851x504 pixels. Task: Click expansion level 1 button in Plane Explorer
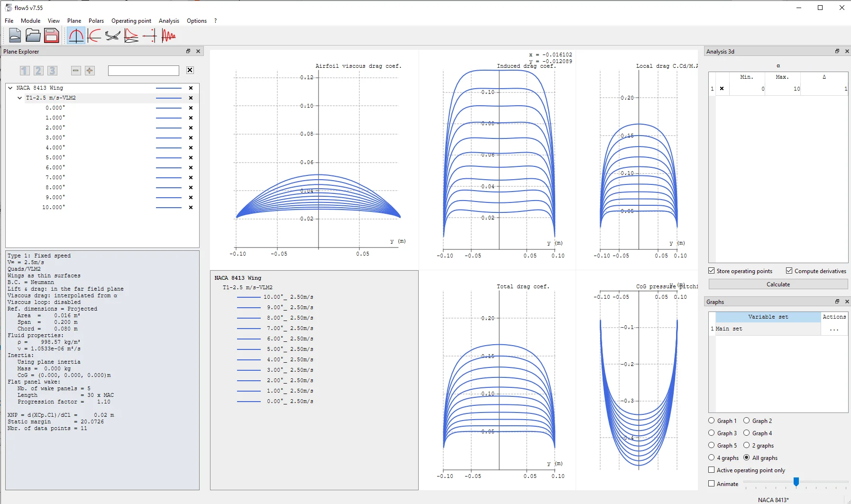pos(25,71)
